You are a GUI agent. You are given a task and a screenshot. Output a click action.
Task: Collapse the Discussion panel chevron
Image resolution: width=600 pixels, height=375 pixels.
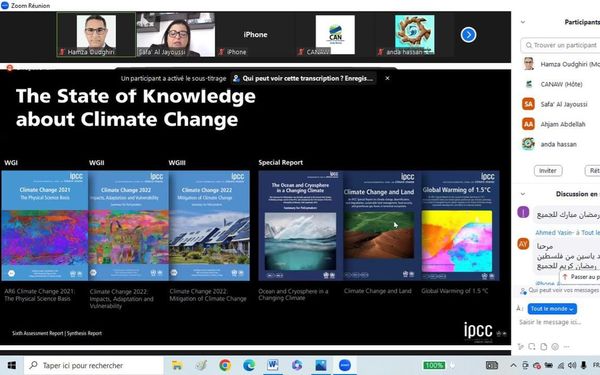pyautogui.click(x=523, y=194)
